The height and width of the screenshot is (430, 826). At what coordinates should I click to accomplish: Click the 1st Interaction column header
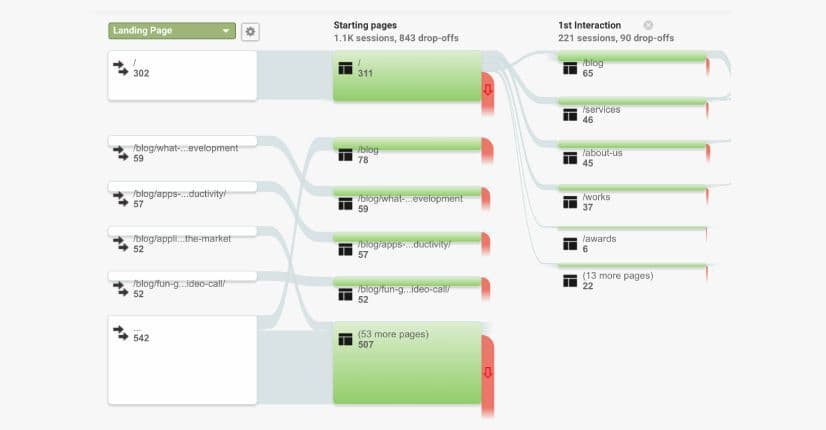pyautogui.click(x=589, y=25)
